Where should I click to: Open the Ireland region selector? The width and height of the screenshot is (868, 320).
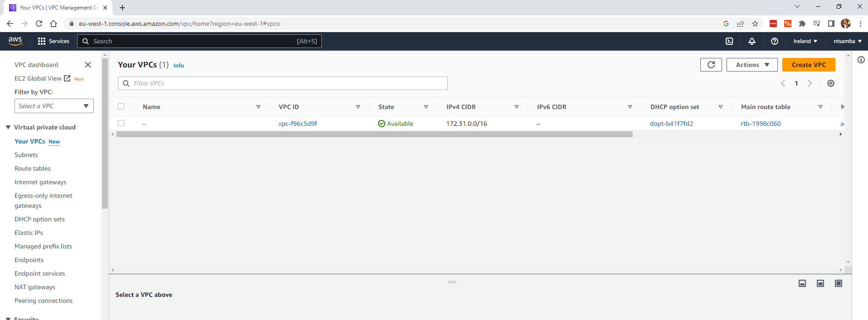pyautogui.click(x=805, y=41)
